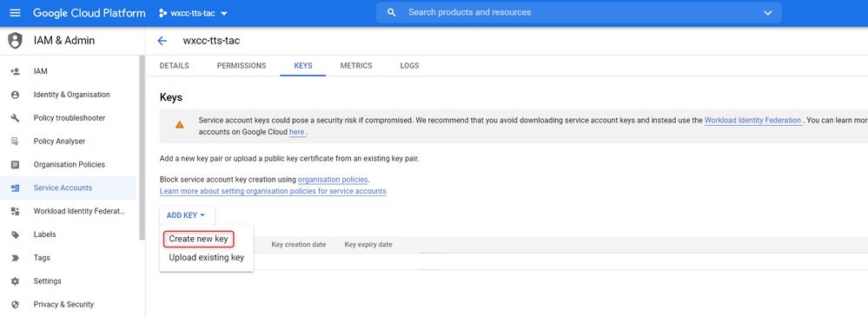Select the KEYS tab
Screen dimensions: 868x317
(x=303, y=65)
